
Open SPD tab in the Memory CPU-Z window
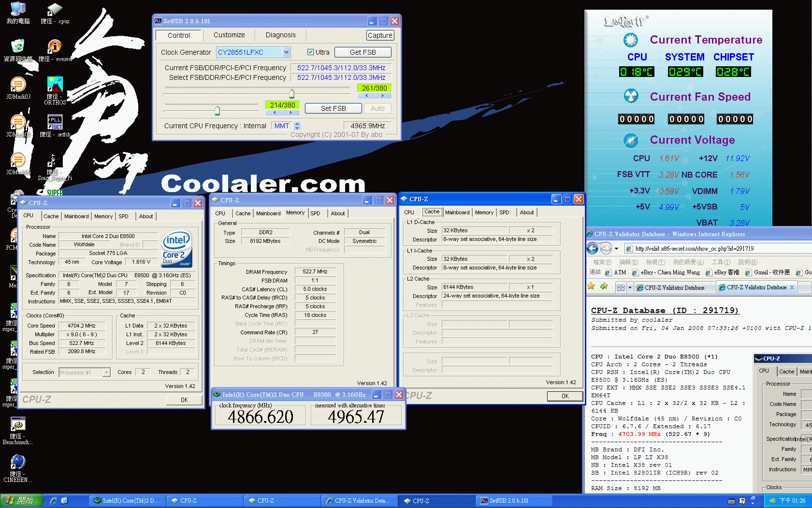tap(316, 213)
